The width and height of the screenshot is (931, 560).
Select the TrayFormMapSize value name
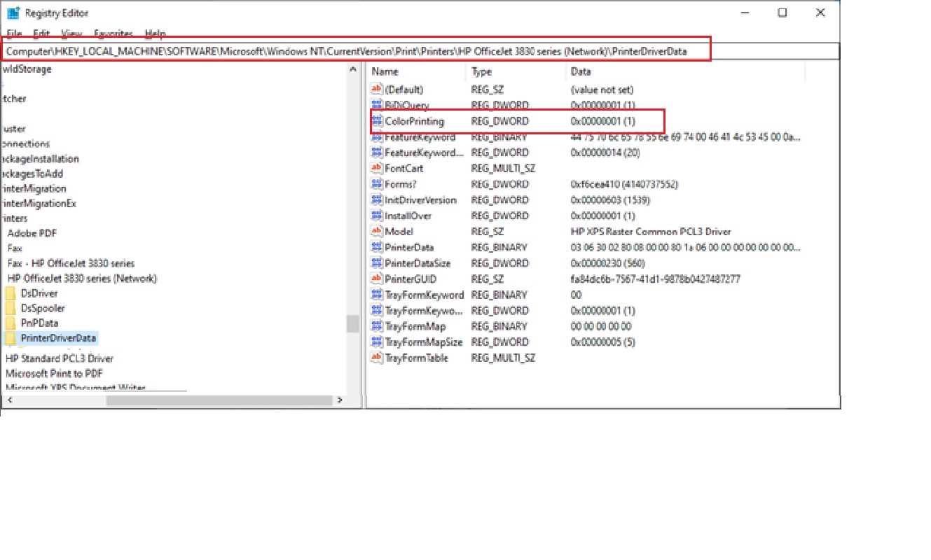[424, 342]
